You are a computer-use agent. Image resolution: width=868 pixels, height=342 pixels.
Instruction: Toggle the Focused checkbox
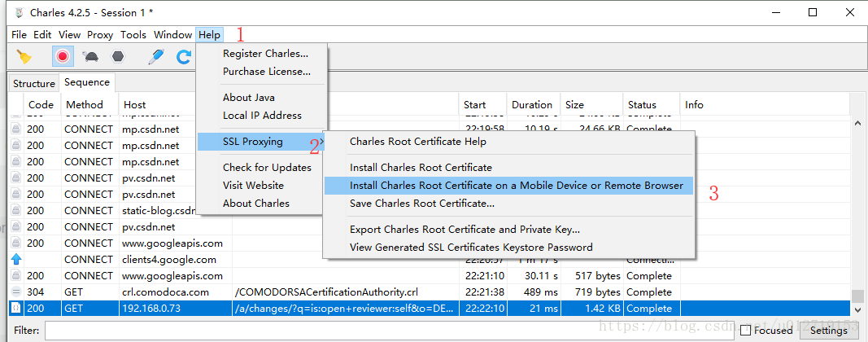coord(746,331)
